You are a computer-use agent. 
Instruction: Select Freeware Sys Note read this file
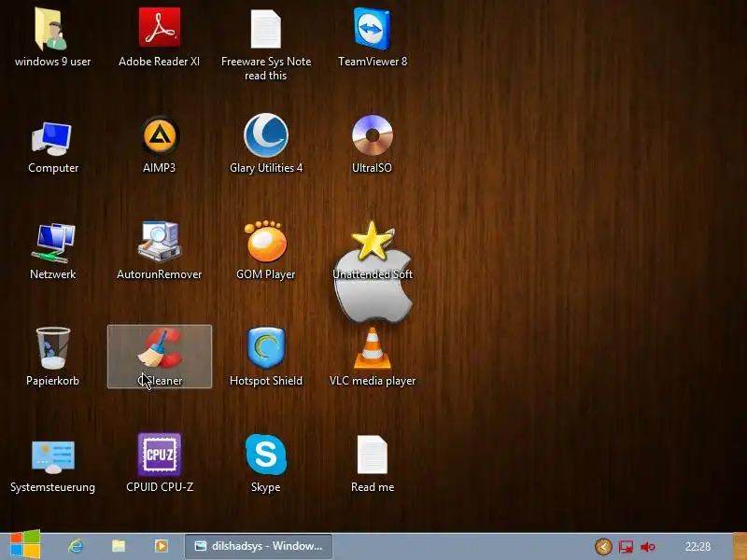[266, 29]
